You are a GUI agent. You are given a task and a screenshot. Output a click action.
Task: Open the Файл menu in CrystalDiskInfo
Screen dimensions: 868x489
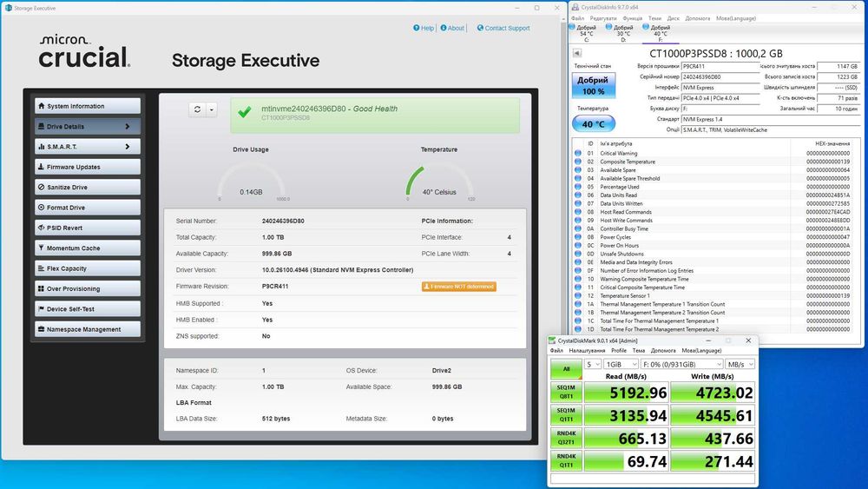click(x=577, y=18)
